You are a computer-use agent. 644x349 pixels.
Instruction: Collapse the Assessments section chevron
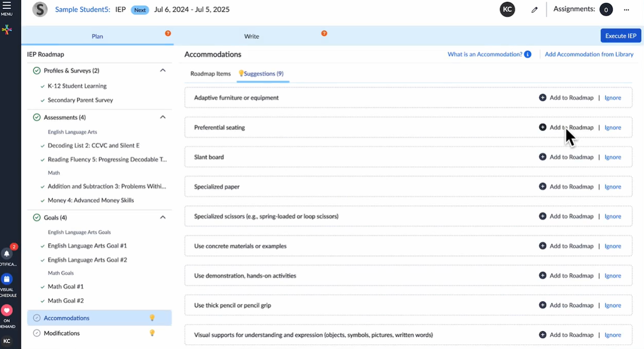pyautogui.click(x=163, y=117)
